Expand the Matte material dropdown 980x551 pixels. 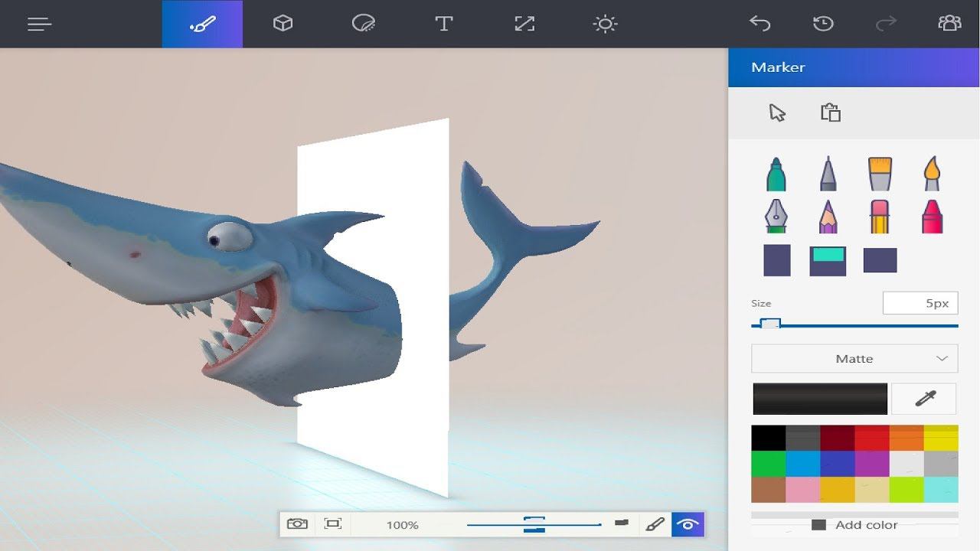coord(854,358)
